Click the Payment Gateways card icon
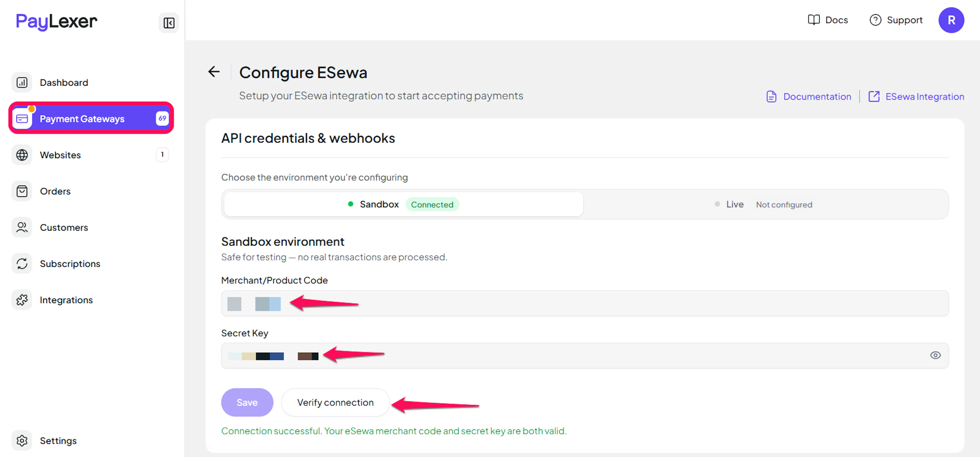 (22, 119)
